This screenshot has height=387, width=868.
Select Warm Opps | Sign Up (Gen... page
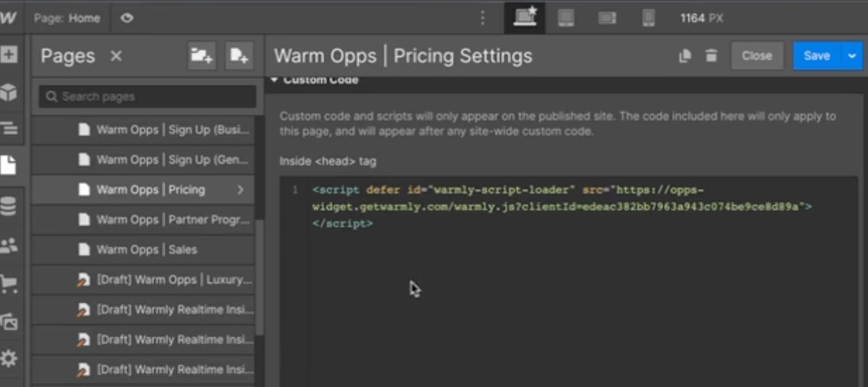tap(143, 160)
